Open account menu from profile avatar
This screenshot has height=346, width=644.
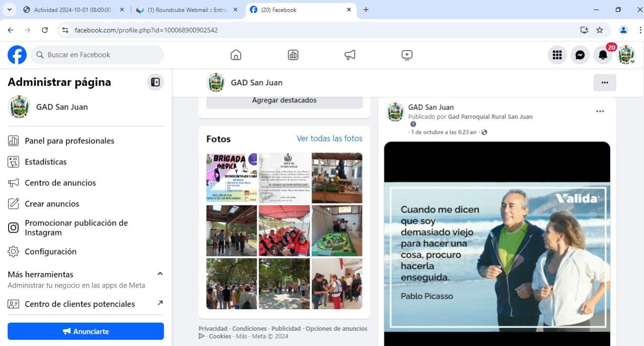(x=626, y=55)
